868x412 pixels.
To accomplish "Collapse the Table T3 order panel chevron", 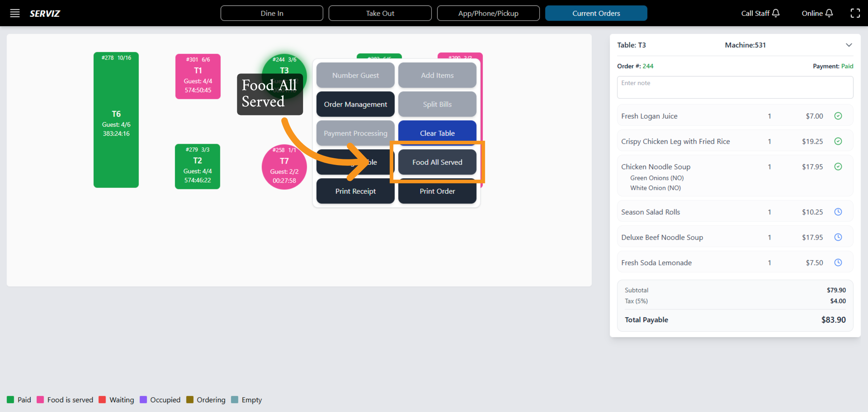I will click(x=849, y=45).
